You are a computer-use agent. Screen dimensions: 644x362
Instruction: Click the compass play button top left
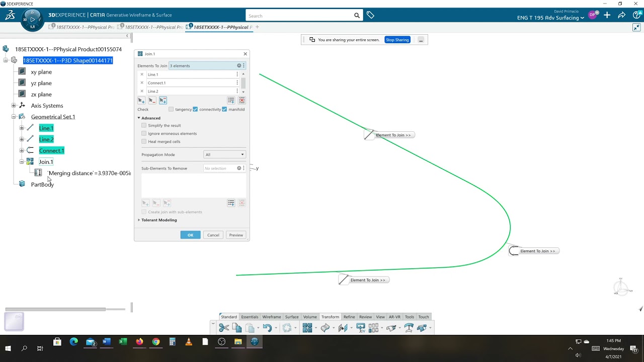(32, 20)
